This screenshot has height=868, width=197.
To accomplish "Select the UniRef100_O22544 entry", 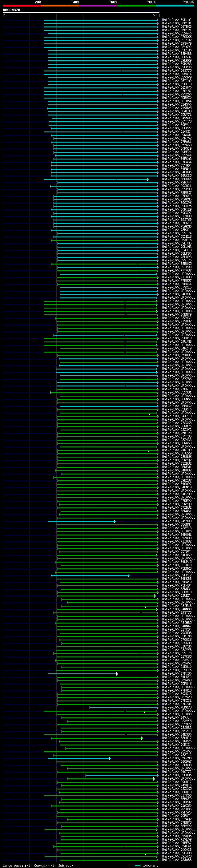I will point(176,155).
